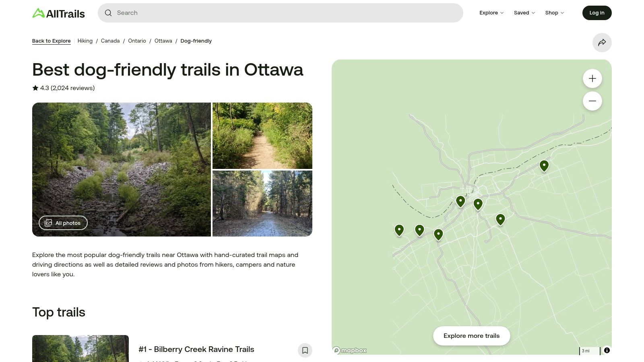The height and width of the screenshot is (362, 644).
Task: Open Bilberry Creek Ravine Trails
Action: coord(196,349)
